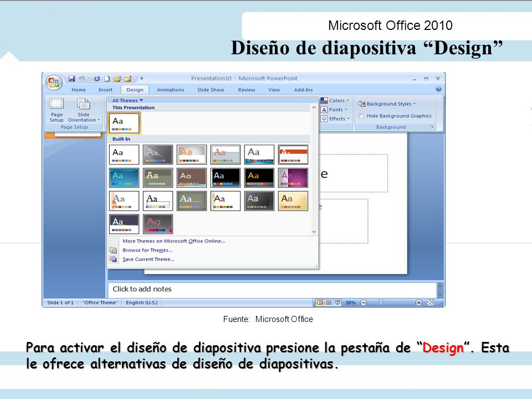This screenshot has height=399, width=532.
Task: Pick the brown theme thumbnail
Action: click(192, 178)
